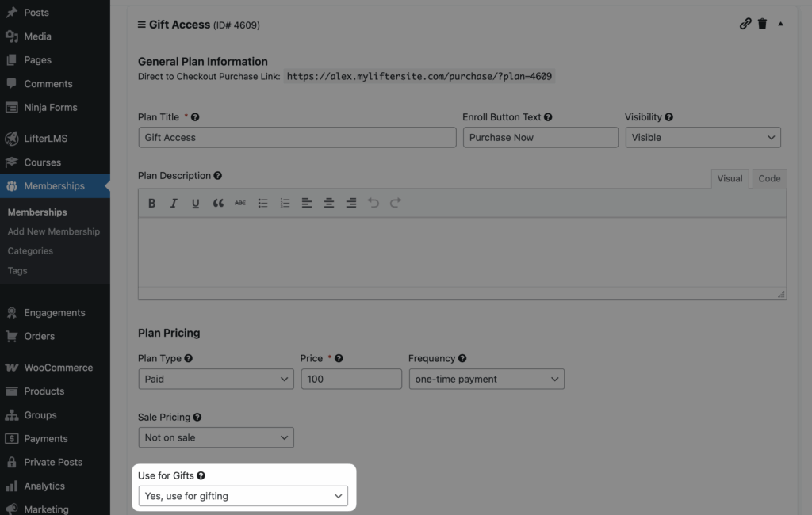Apply bulleted list formatting
This screenshot has width=812, height=515.
(262, 204)
